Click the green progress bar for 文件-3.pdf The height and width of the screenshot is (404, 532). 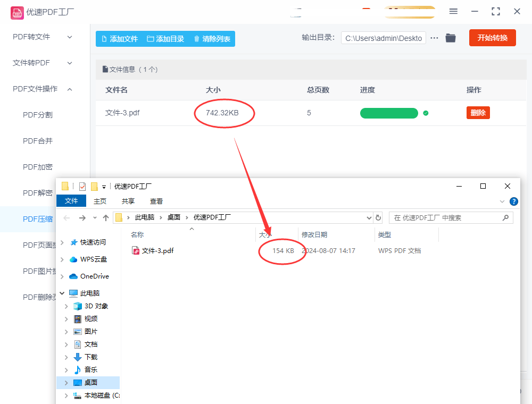pos(389,113)
